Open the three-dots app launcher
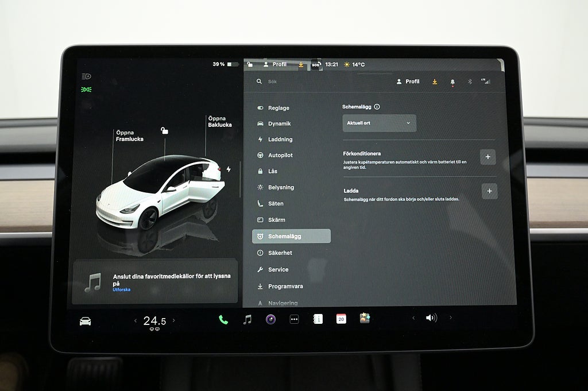The image size is (588, 391). tap(294, 319)
